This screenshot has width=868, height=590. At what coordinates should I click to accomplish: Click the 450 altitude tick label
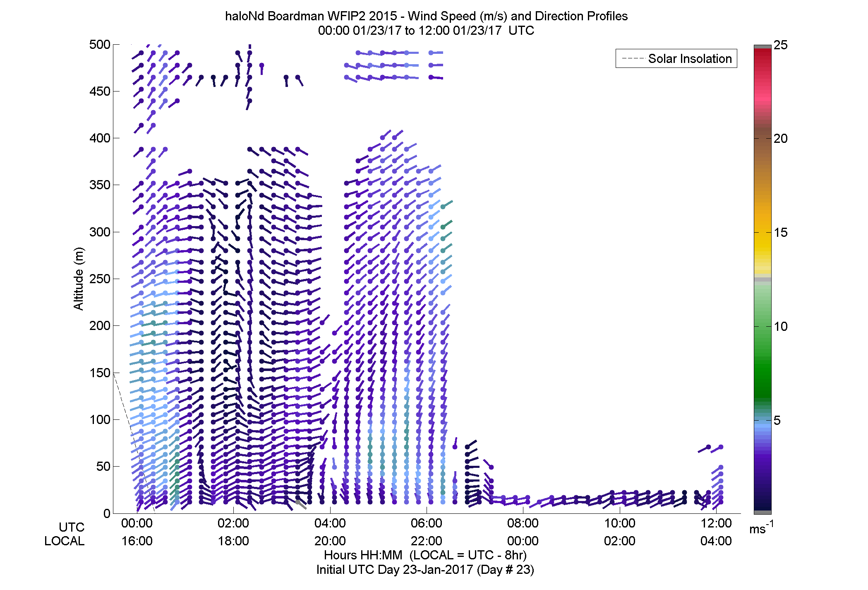click(x=100, y=91)
